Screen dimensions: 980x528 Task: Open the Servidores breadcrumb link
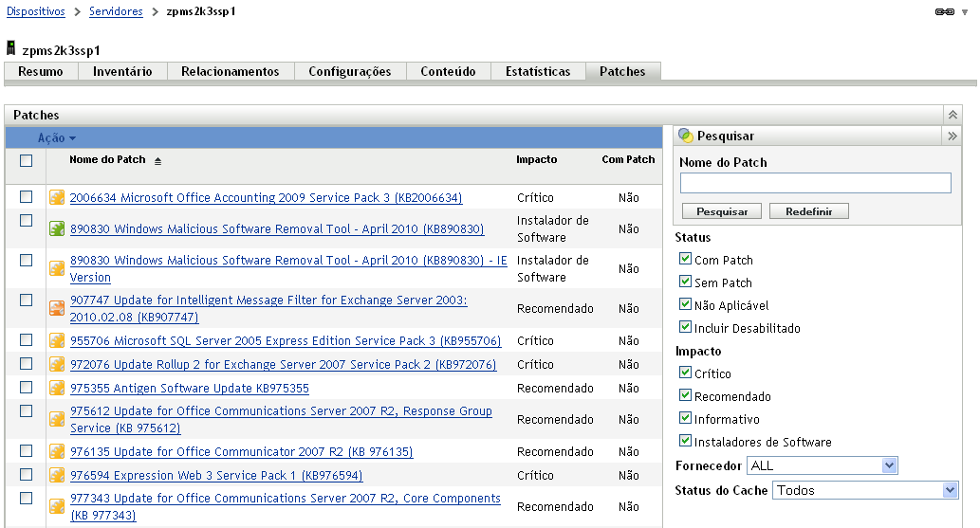coord(116,11)
